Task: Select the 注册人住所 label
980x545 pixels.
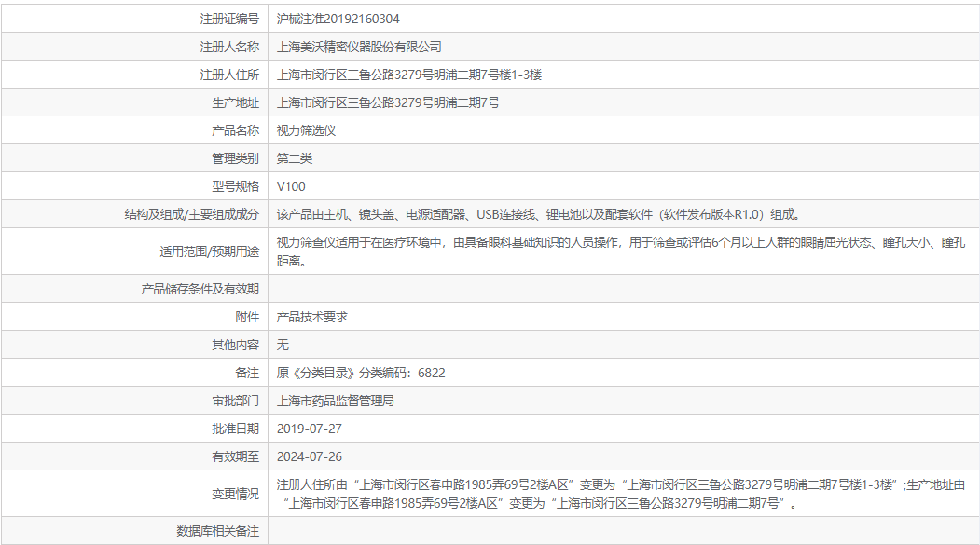Action: tap(229, 75)
